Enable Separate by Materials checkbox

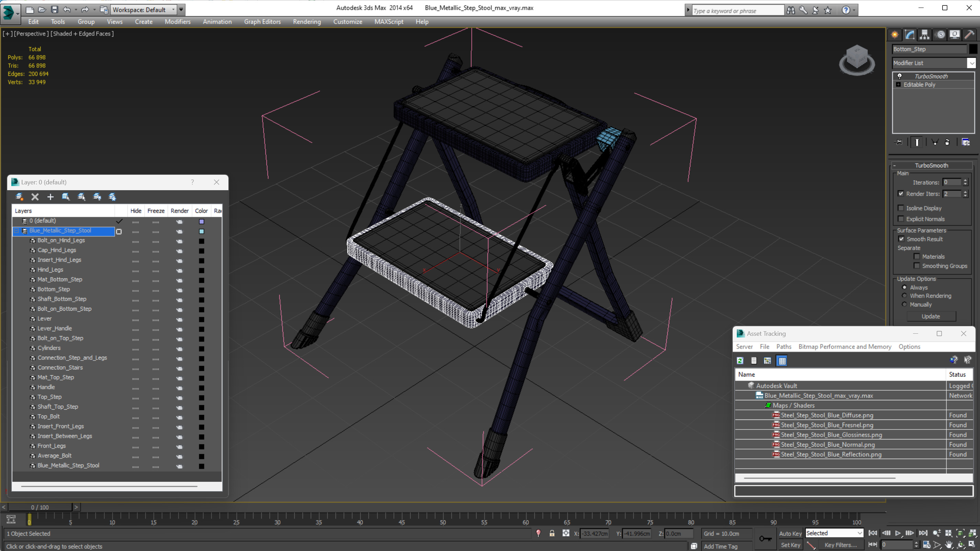point(917,256)
